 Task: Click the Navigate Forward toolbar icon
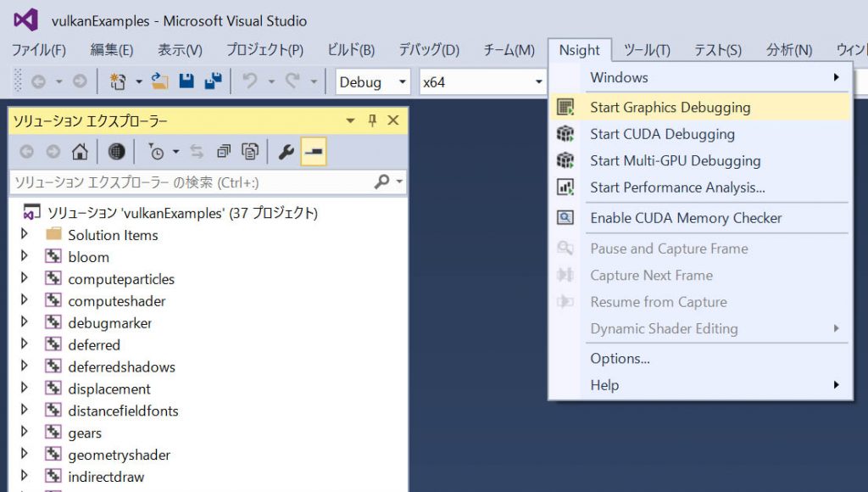coord(80,82)
